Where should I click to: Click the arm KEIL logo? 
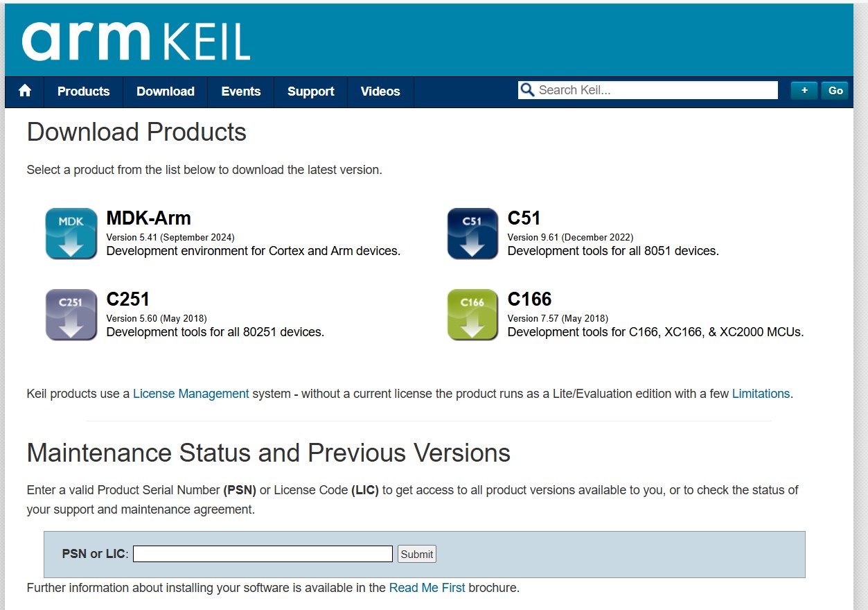coord(136,41)
